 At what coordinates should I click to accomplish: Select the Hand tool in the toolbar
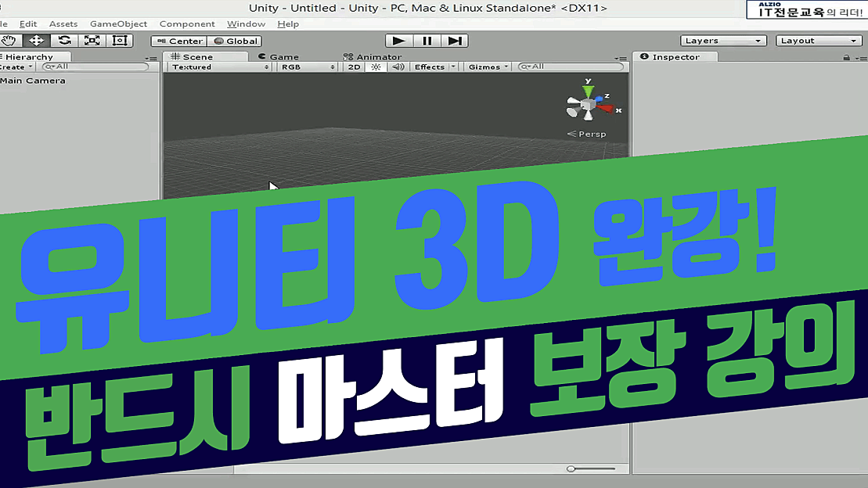point(8,40)
